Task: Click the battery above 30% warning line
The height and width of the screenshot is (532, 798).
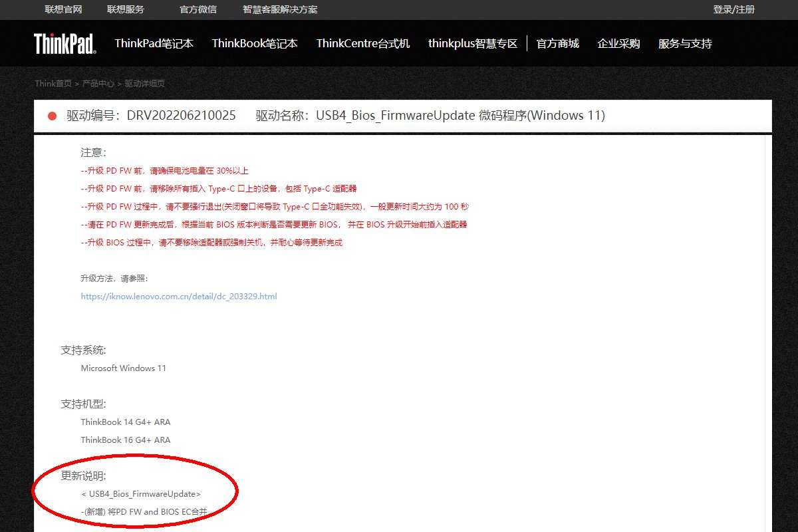Action: [x=164, y=171]
